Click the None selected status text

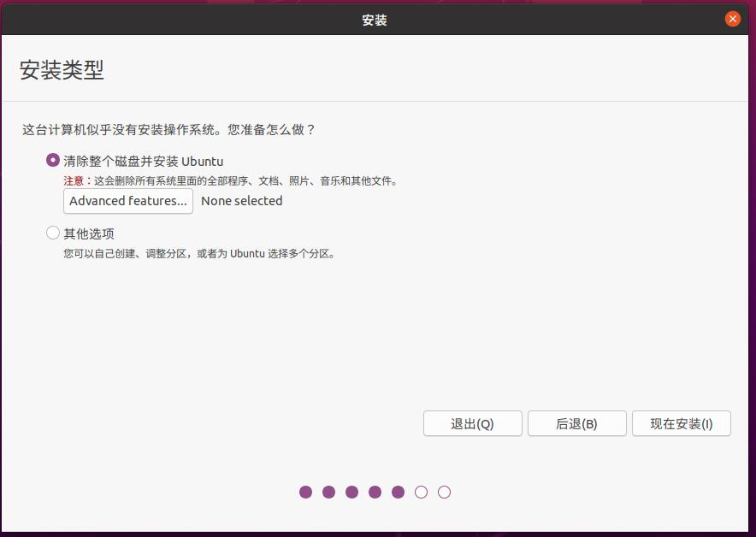(x=241, y=201)
